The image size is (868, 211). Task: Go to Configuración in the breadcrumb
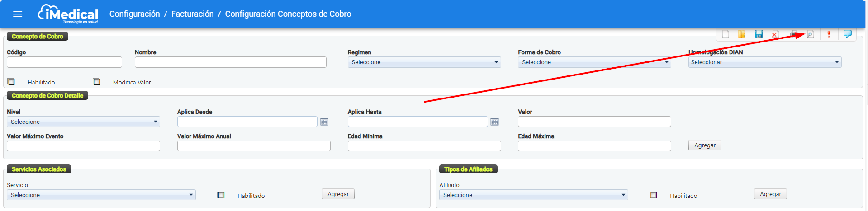click(x=134, y=14)
